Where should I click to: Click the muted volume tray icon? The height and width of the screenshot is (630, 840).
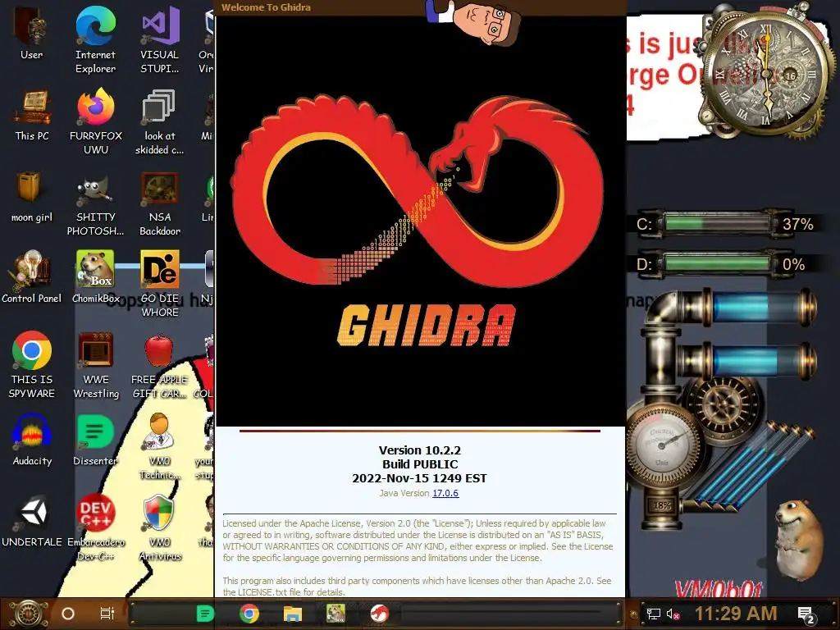pyautogui.click(x=673, y=614)
